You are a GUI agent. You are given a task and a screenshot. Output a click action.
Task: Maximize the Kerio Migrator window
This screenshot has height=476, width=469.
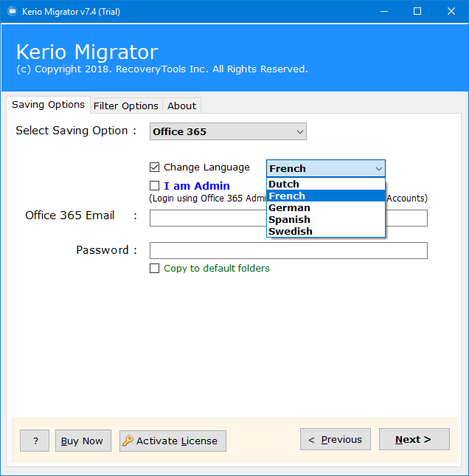417,12
